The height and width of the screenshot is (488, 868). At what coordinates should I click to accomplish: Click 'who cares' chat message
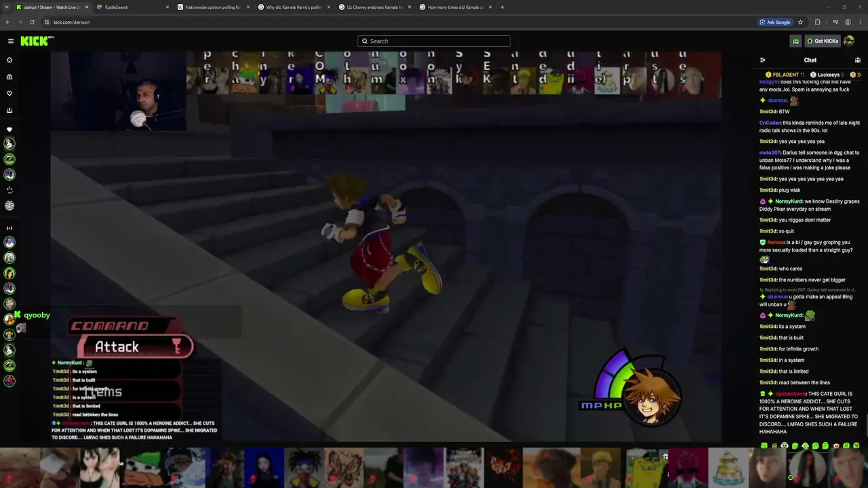coord(791,268)
